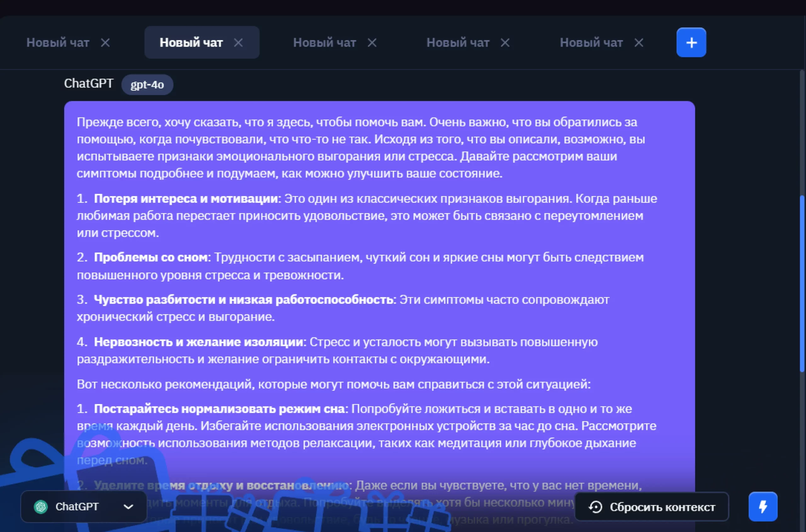Click the reset arrow clock icon
The height and width of the screenshot is (532, 806).
pos(595,507)
